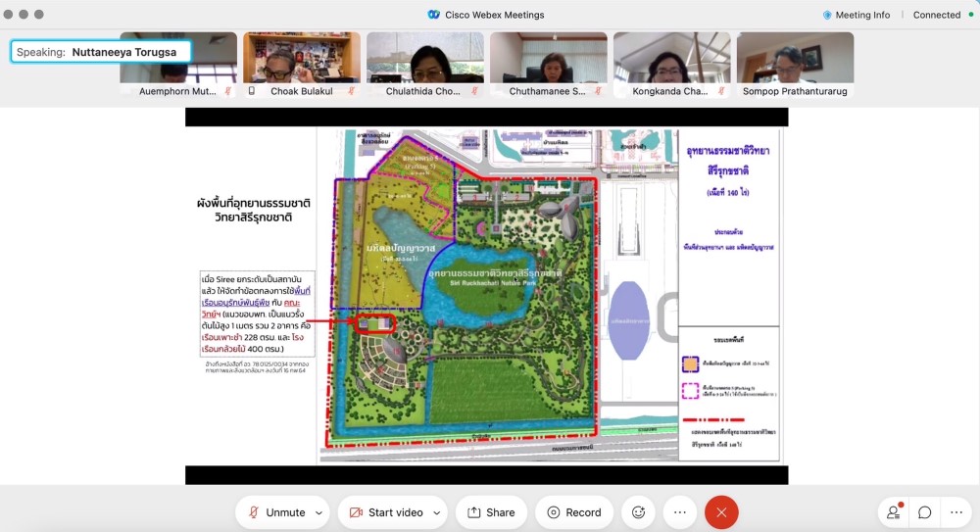Start recording the meeting
Screen dimensions: 980x532
click(574, 512)
